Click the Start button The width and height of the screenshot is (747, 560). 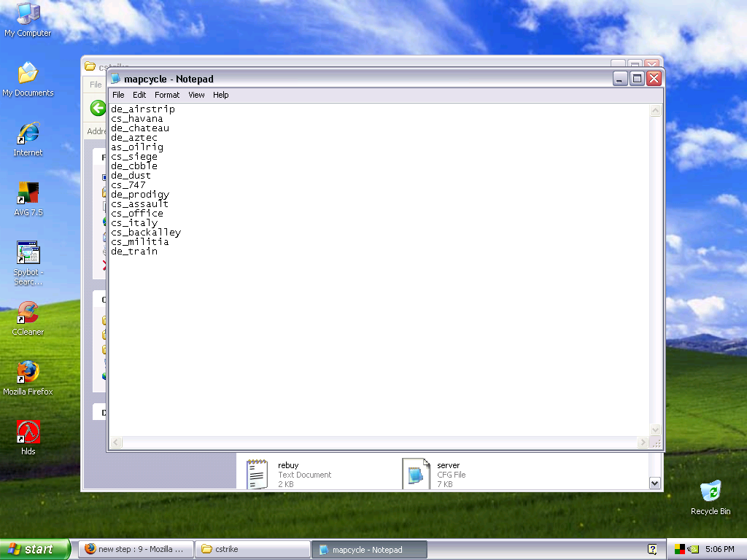(x=35, y=549)
